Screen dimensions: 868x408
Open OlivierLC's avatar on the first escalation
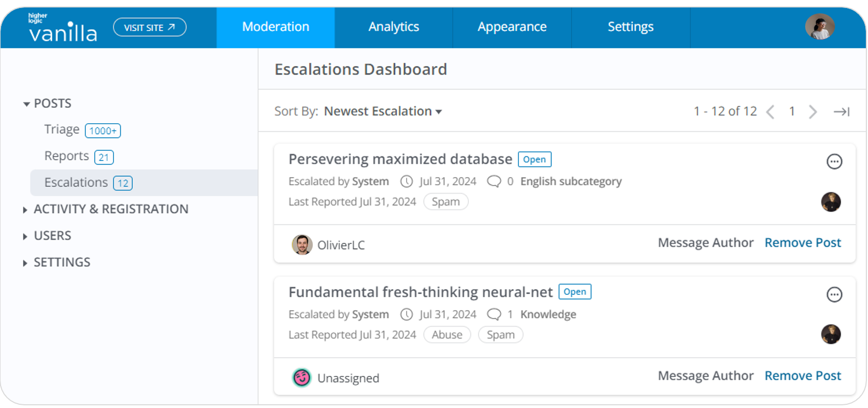(x=302, y=244)
